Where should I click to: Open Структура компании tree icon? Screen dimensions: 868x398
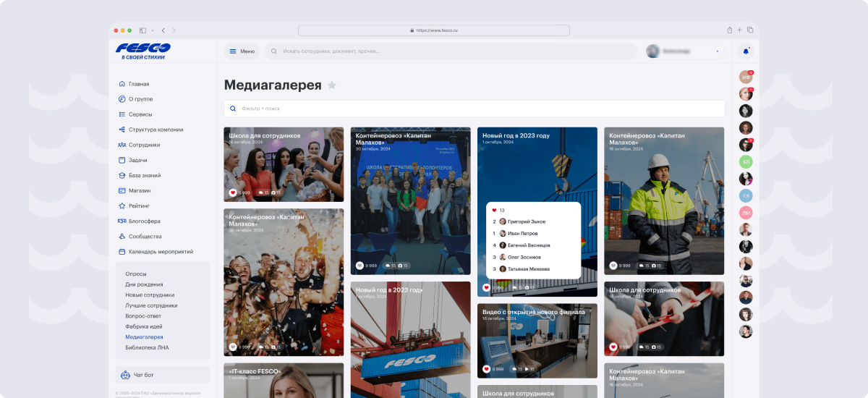click(x=122, y=130)
